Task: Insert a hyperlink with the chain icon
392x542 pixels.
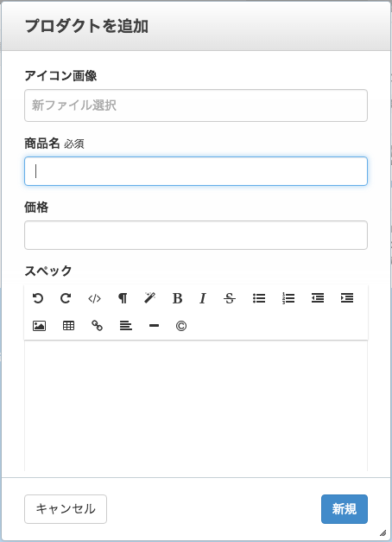Action: coord(97,326)
